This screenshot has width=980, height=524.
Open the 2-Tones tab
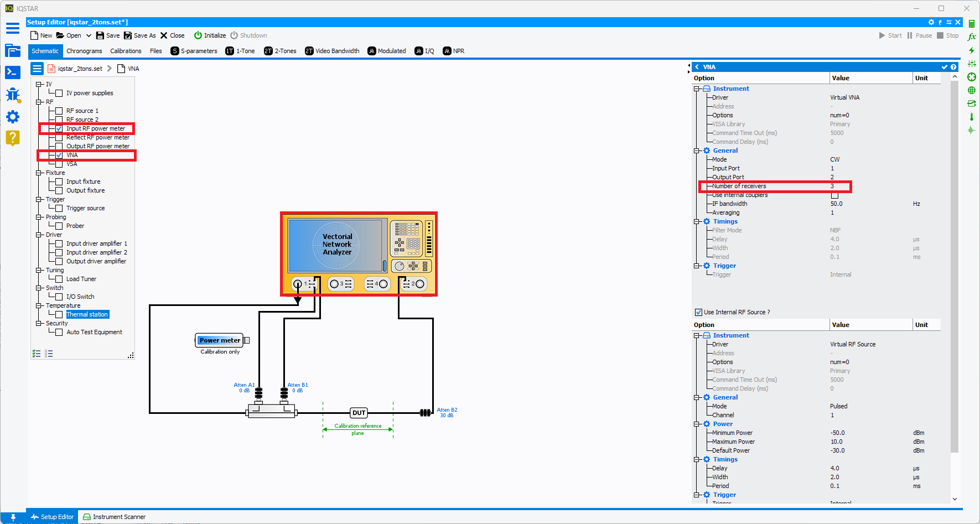280,51
